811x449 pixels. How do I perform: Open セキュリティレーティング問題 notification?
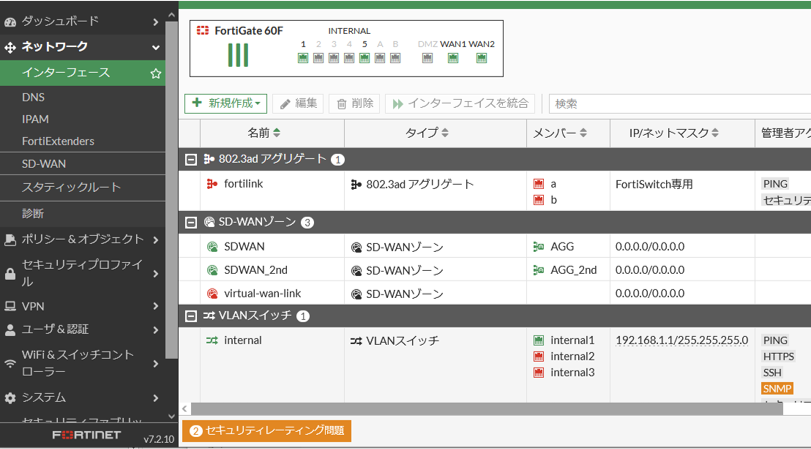[x=267, y=430]
